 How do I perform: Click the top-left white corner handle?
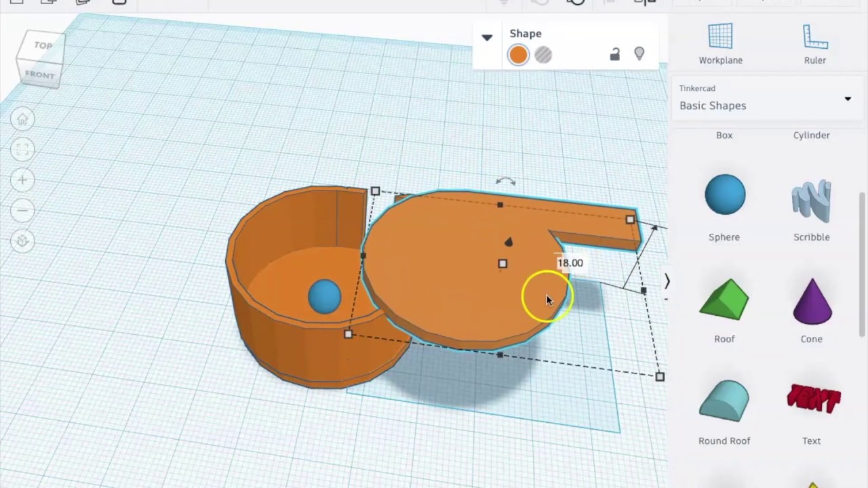point(375,192)
